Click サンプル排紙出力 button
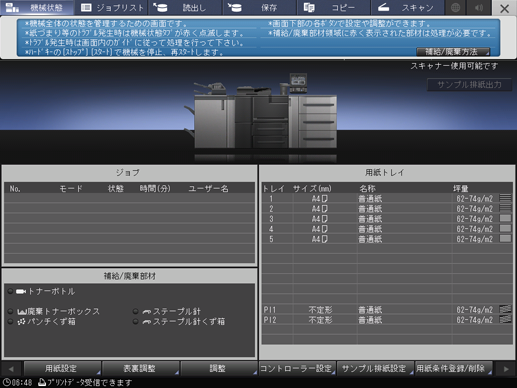The image size is (517, 388). pos(469,85)
